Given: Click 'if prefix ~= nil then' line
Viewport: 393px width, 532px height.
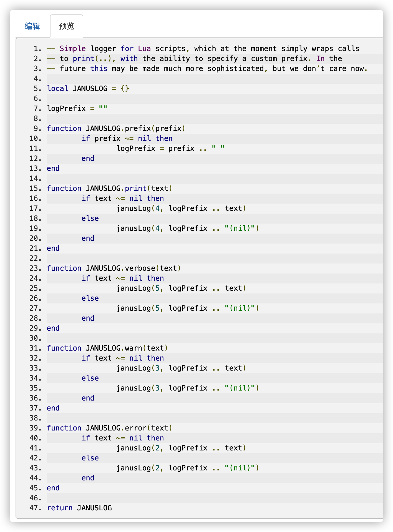Looking at the screenshot, I should pos(127,138).
